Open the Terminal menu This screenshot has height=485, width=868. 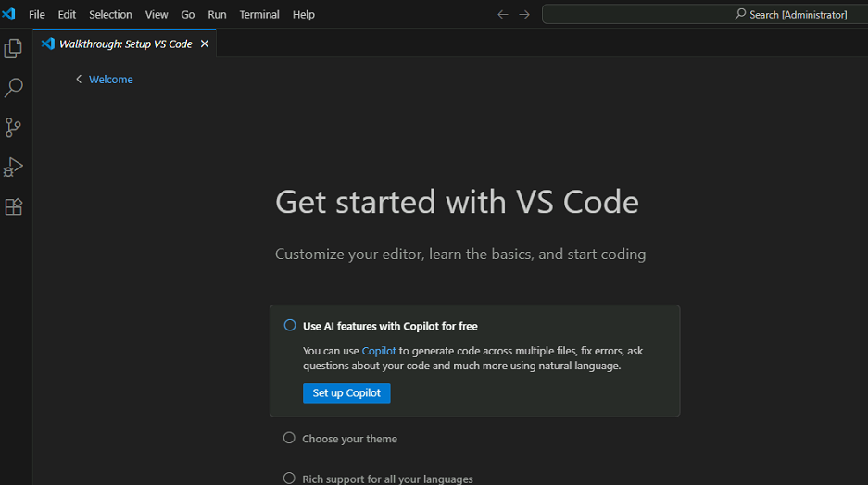click(x=259, y=15)
